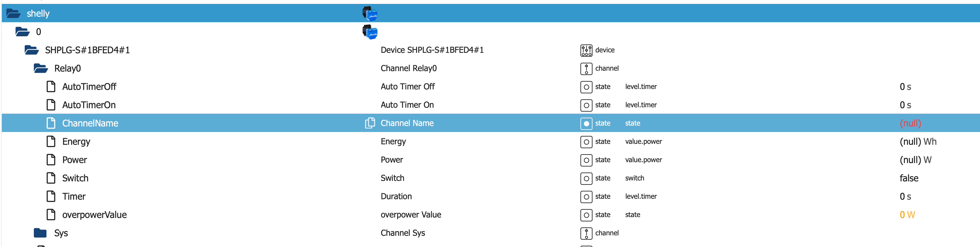
Task: Click the false value of Switch
Action: coord(908,178)
